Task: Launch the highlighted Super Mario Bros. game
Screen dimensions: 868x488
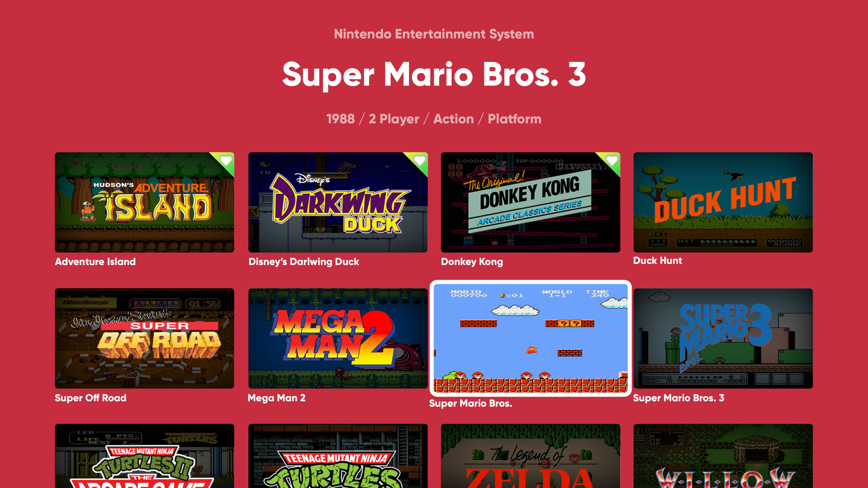Action: tap(530, 338)
